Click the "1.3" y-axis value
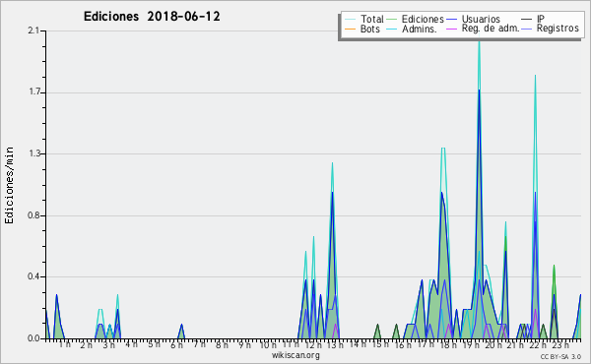This screenshot has height=364, width=591. pos(33,153)
